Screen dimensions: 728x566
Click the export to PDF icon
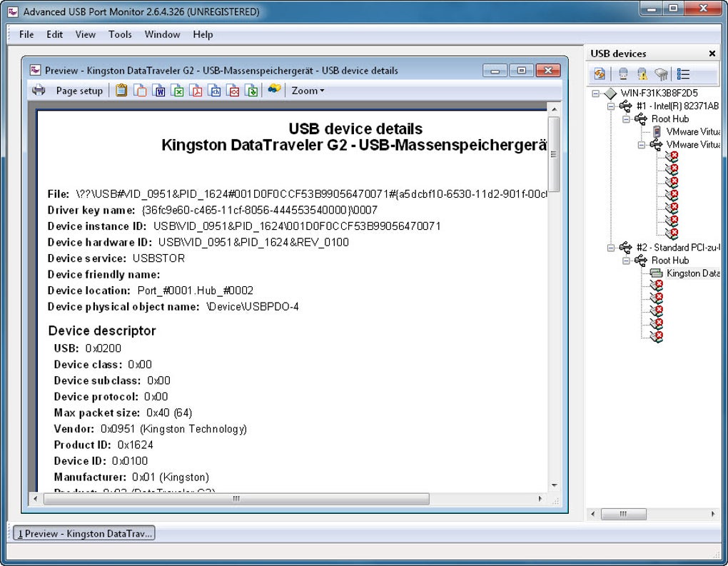(196, 90)
